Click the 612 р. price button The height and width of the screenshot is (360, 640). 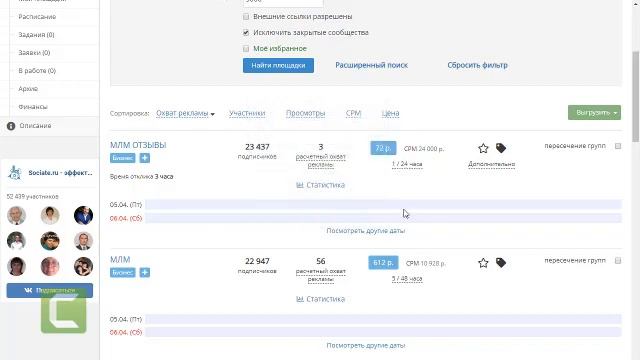pos(383,262)
